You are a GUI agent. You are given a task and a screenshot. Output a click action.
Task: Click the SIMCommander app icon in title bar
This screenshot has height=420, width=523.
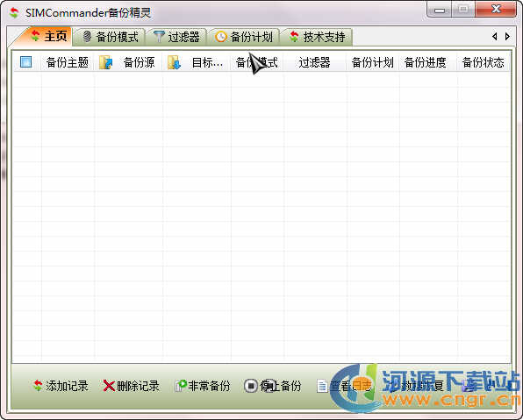click(14, 12)
